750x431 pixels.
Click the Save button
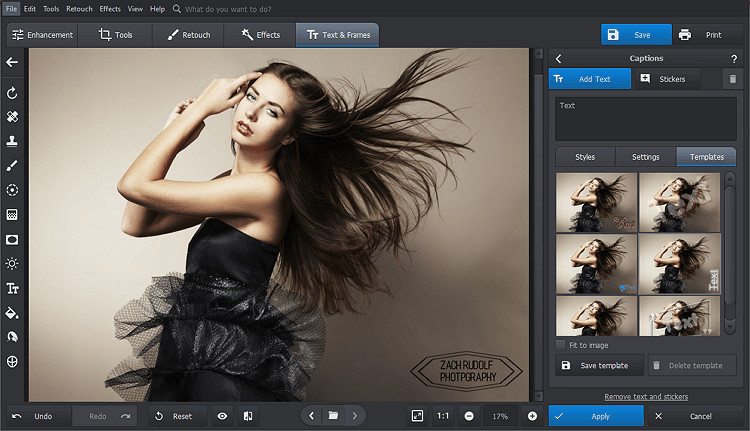tap(636, 35)
